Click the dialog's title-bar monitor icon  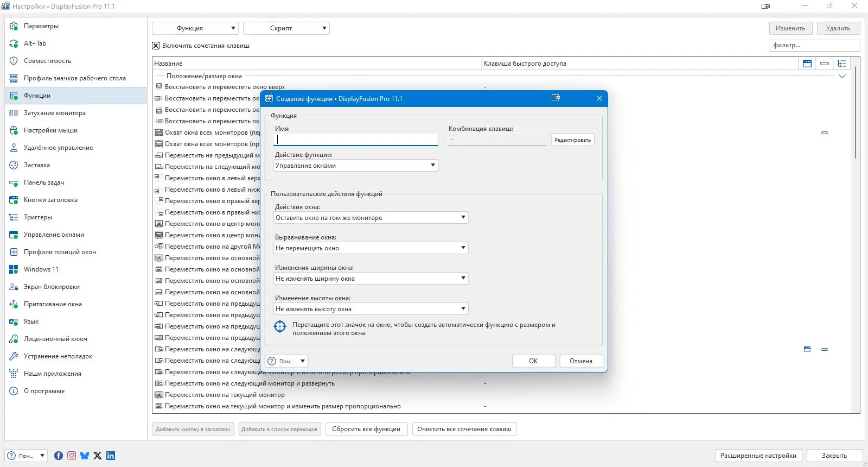556,98
